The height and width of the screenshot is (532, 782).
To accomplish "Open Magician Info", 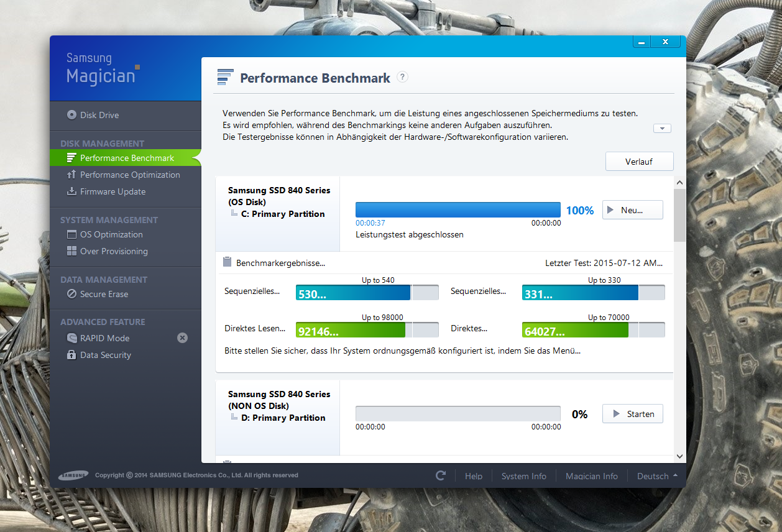I will coord(592,476).
